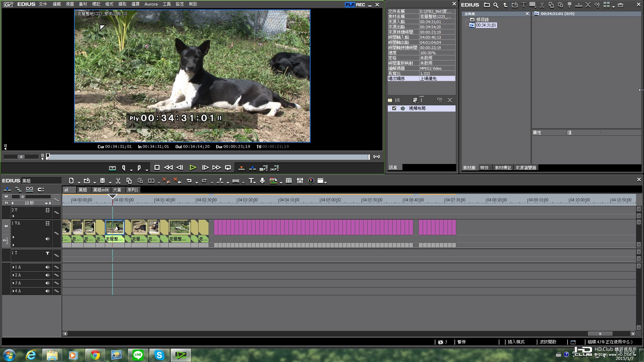Click the Add cut point icon
The image size is (644, 362).
tap(220, 181)
